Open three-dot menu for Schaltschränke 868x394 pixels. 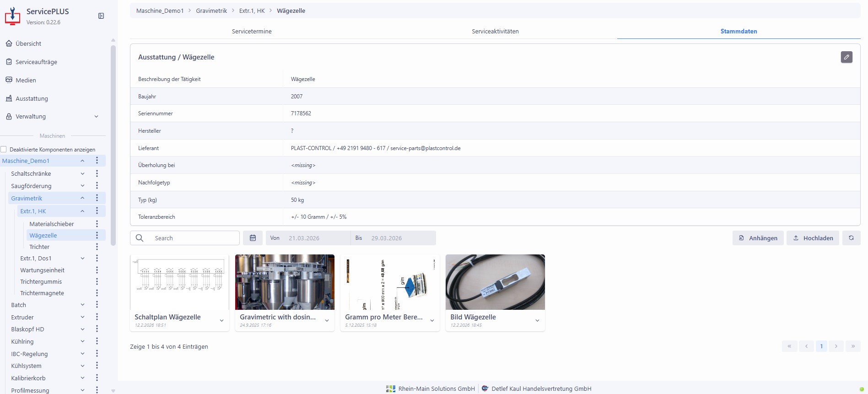(x=97, y=173)
